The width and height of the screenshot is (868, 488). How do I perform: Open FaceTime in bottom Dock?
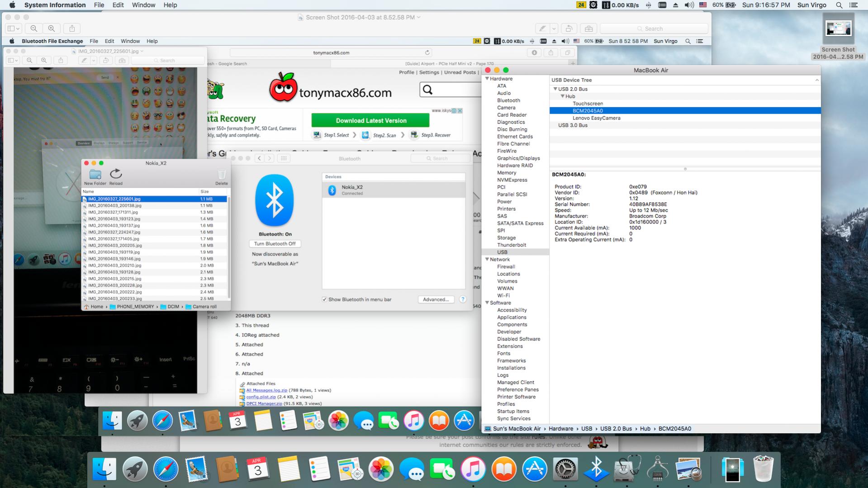point(442,469)
